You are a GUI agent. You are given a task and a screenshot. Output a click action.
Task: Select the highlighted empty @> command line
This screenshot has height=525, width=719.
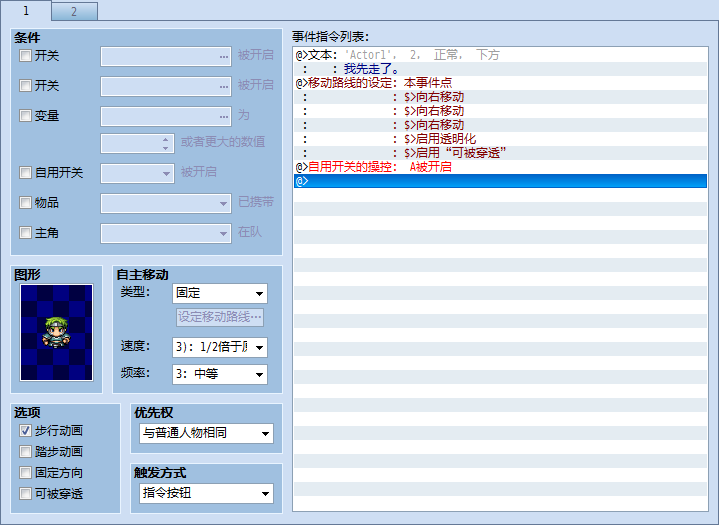[500, 181]
